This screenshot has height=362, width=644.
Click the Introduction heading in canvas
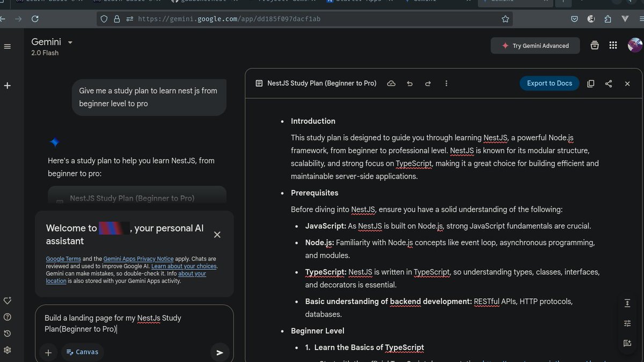[x=313, y=121]
